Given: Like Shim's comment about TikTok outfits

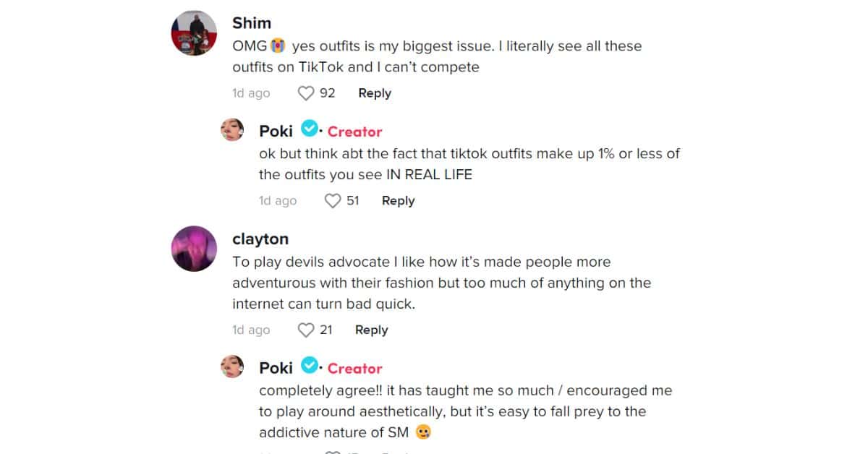Looking at the screenshot, I should click(x=305, y=93).
